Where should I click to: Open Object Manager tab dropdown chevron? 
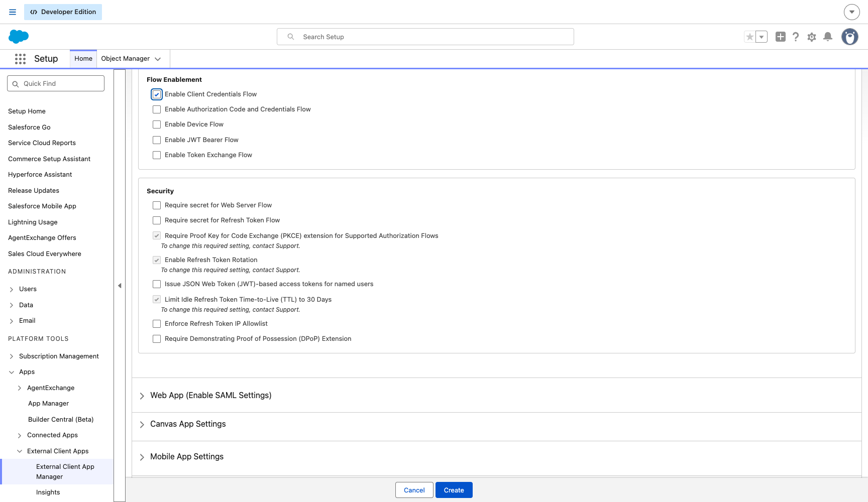click(158, 59)
